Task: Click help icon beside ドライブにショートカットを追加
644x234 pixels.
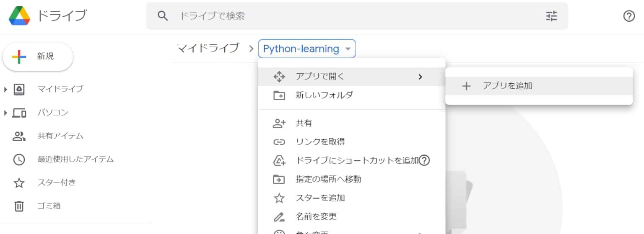Action: [424, 160]
